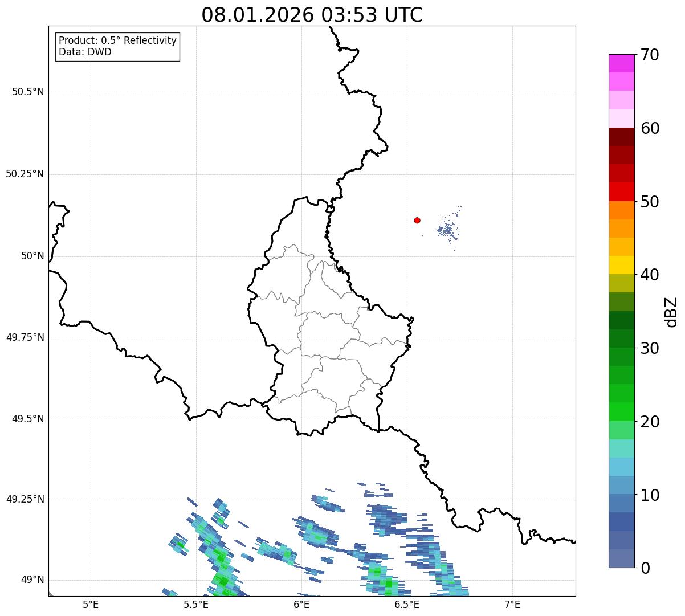Click the blue echo cluster east of the red marker
The width and height of the screenshot is (685, 616).
click(x=448, y=229)
